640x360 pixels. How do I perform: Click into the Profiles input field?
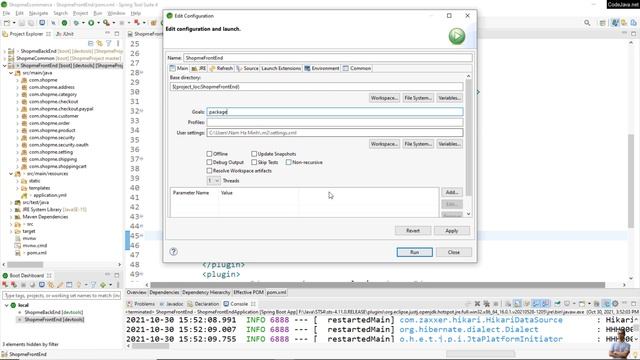pyautogui.click(x=335, y=122)
